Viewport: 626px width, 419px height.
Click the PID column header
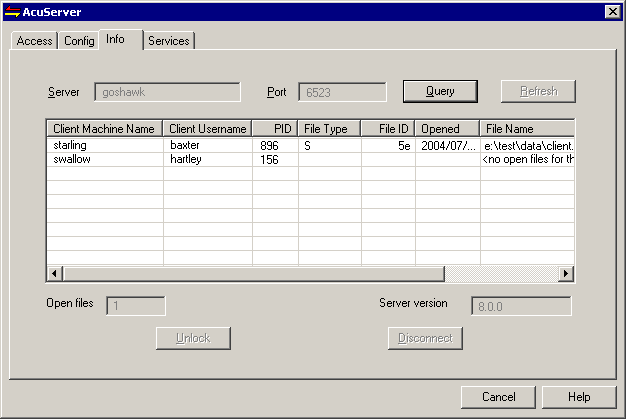tap(275, 129)
